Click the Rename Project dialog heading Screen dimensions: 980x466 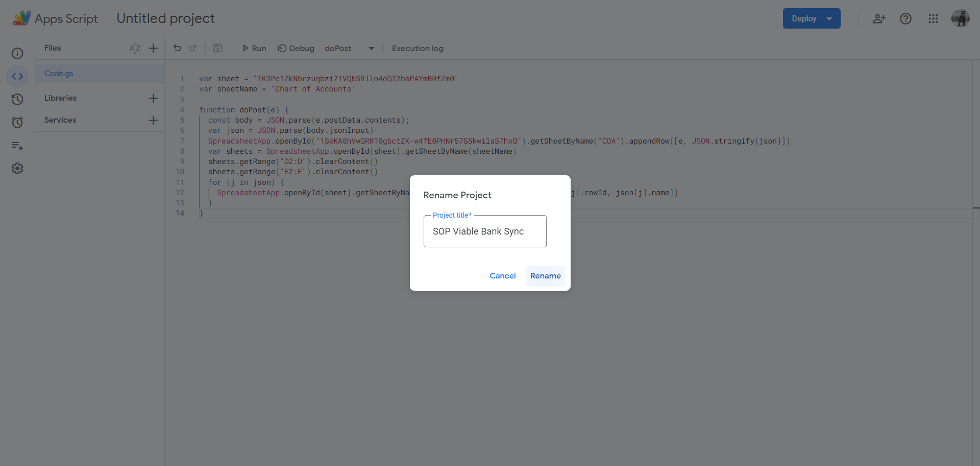(457, 195)
